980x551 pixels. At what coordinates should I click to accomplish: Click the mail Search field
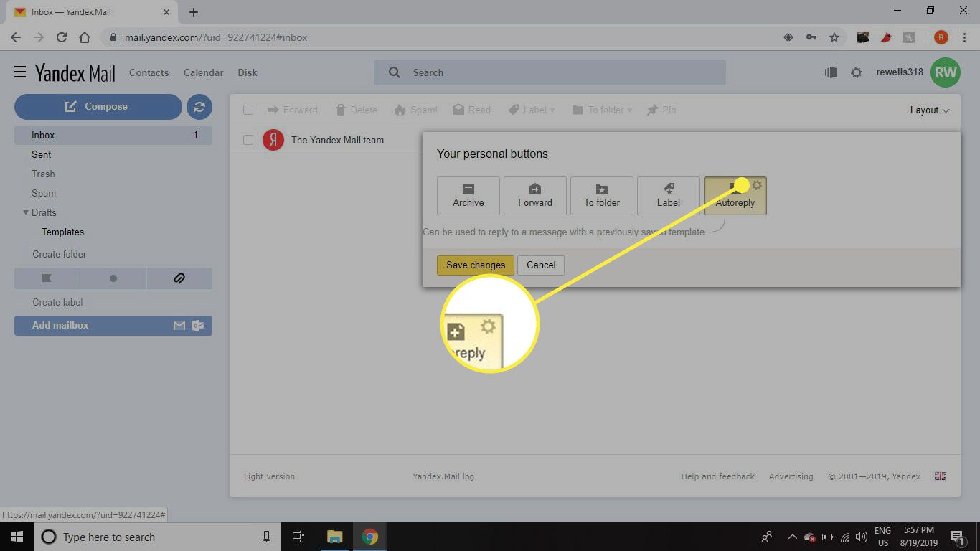(550, 72)
